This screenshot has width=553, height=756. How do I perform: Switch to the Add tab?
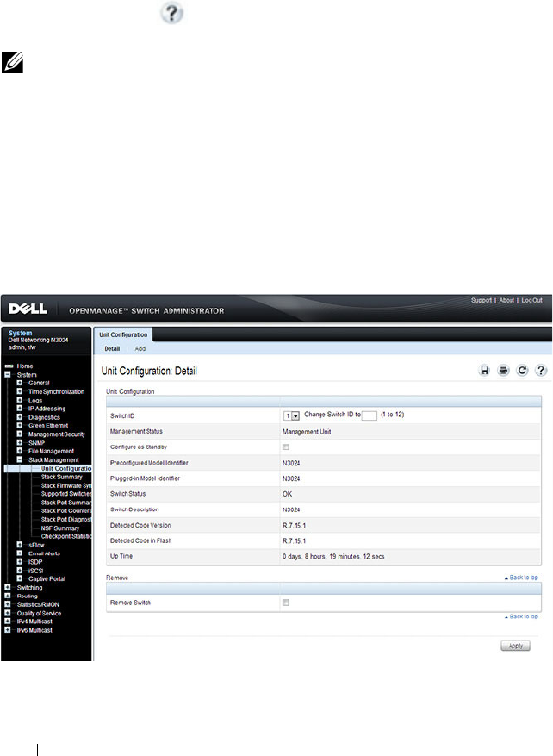140,348
